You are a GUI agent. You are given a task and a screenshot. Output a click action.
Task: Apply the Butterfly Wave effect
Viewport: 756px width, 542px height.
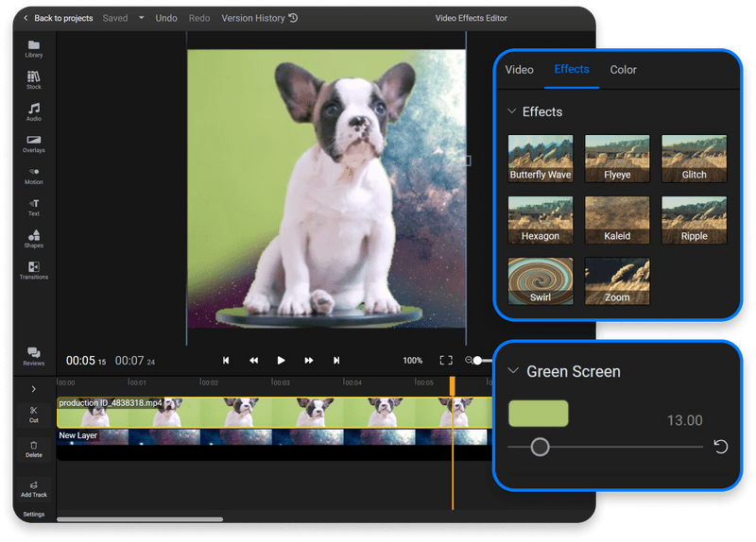click(x=541, y=159)
